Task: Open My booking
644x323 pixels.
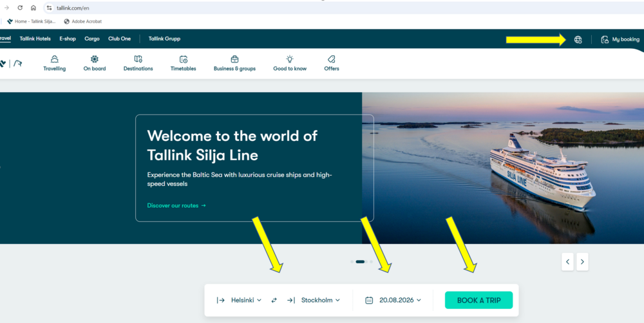Action: coord(620,40)
